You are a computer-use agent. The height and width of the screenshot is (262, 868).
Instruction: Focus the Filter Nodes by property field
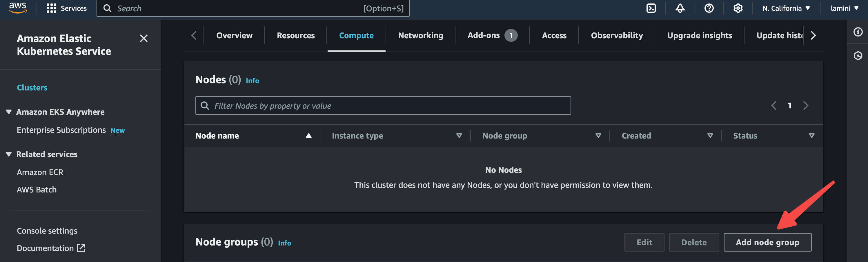tap(383, 106)
